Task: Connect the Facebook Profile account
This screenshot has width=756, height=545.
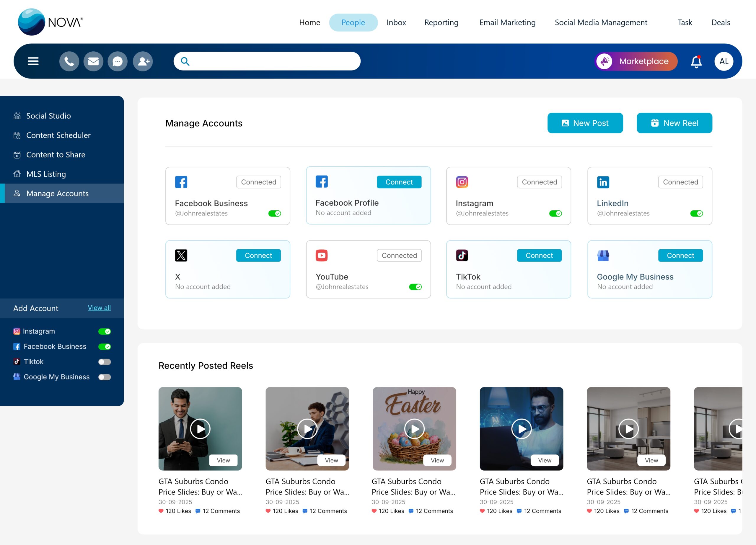Action: (399, 182)
